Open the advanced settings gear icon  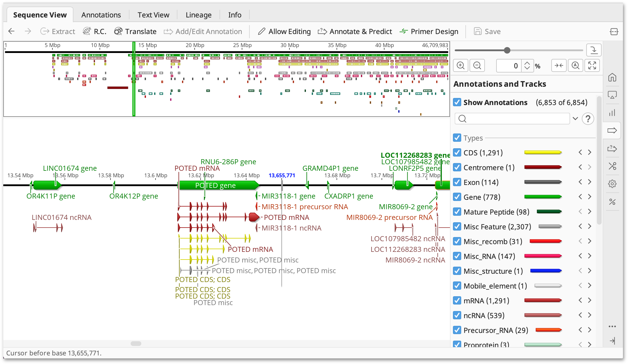(x=612, y=184)
